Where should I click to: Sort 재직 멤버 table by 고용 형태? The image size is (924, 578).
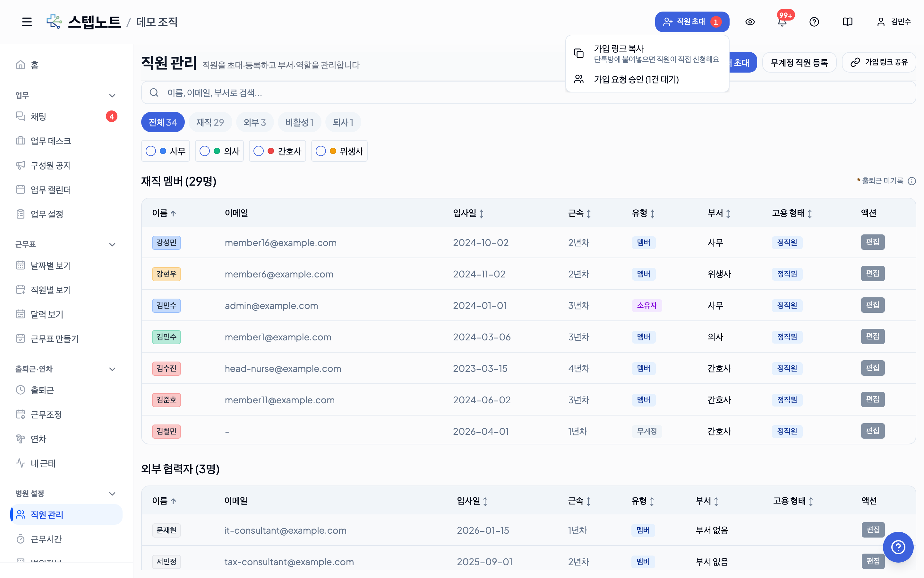792,213
